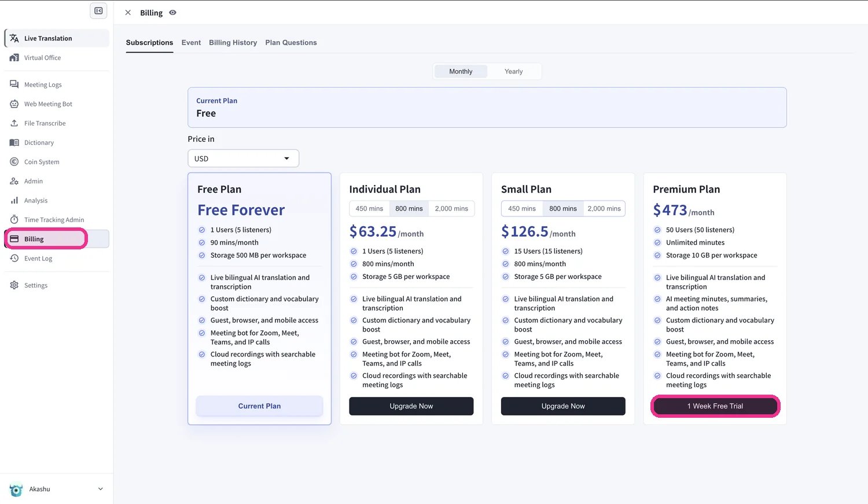The height and width of the screenshot is (504, 868).
Task: Close the Billing page with X
Action: tap(128, 13)
